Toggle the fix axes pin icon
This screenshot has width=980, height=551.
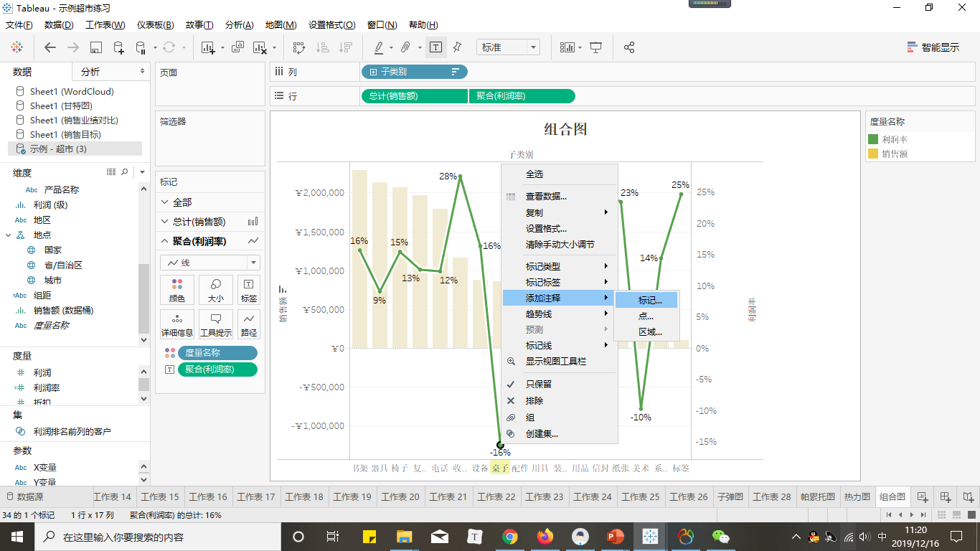tap(457, 47)
